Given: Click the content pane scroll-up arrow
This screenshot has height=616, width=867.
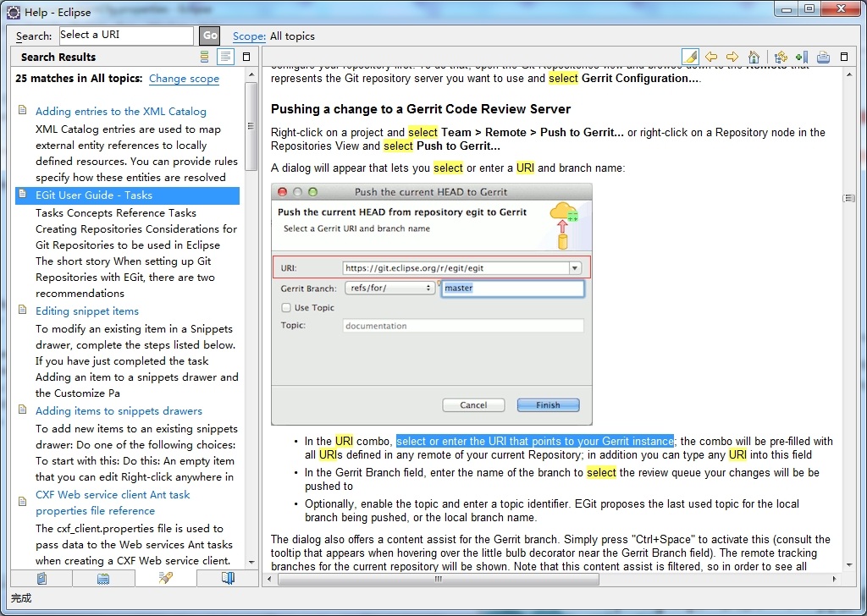Looking at the screenshot, I should point(849,74).
